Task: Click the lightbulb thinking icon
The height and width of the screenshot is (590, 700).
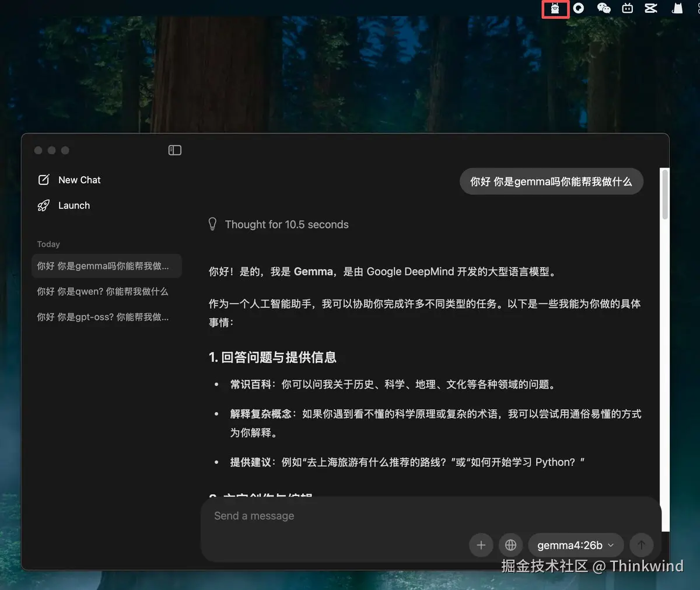Action: (213, 224)
